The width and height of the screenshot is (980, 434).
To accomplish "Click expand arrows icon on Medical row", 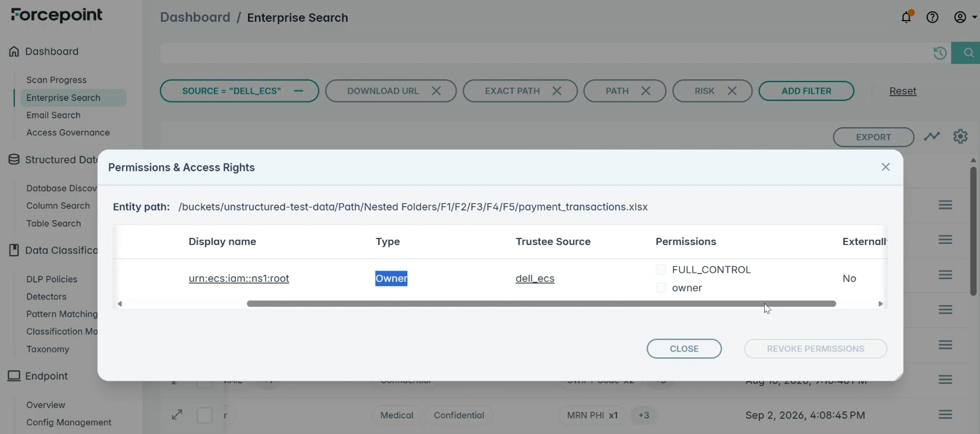I will [x=177, y=415].
